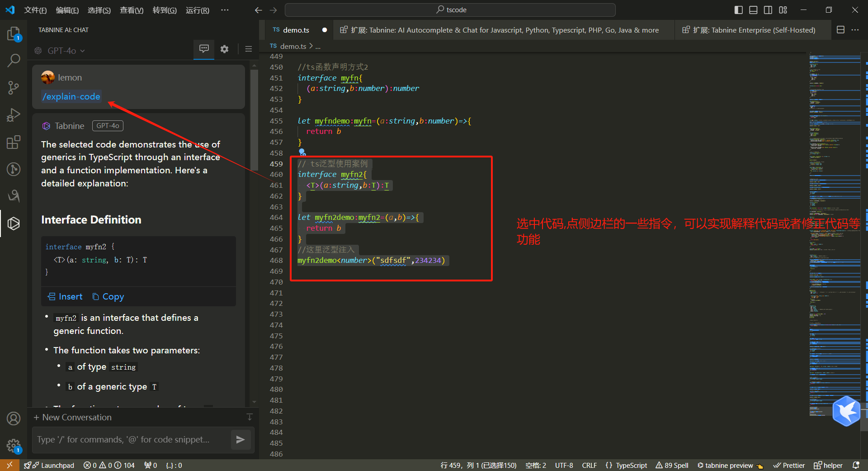Toggle tabnine preview status item
The width and height of the screenshot is (868, 471).
tap(730, 465)
